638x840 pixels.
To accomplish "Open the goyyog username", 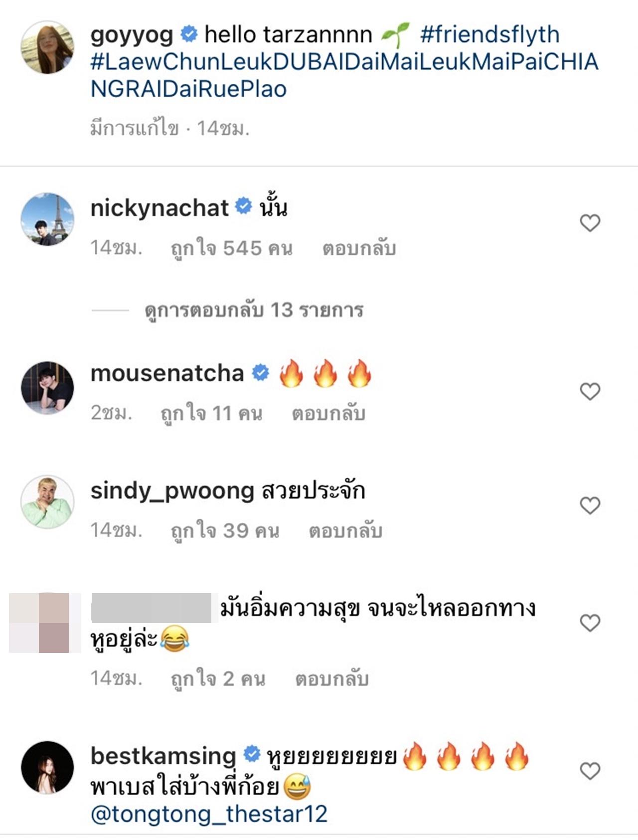I will pos(132,35).
